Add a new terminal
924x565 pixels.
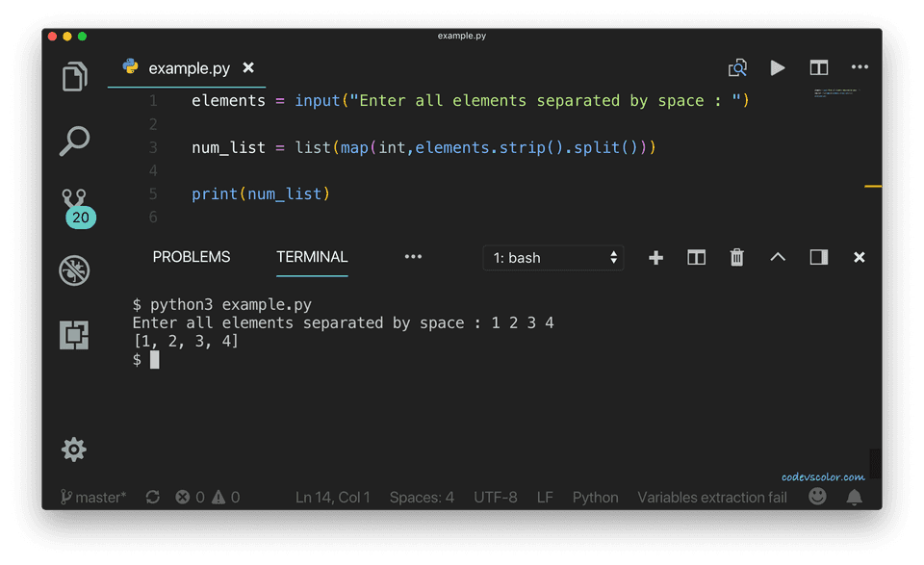655,257
